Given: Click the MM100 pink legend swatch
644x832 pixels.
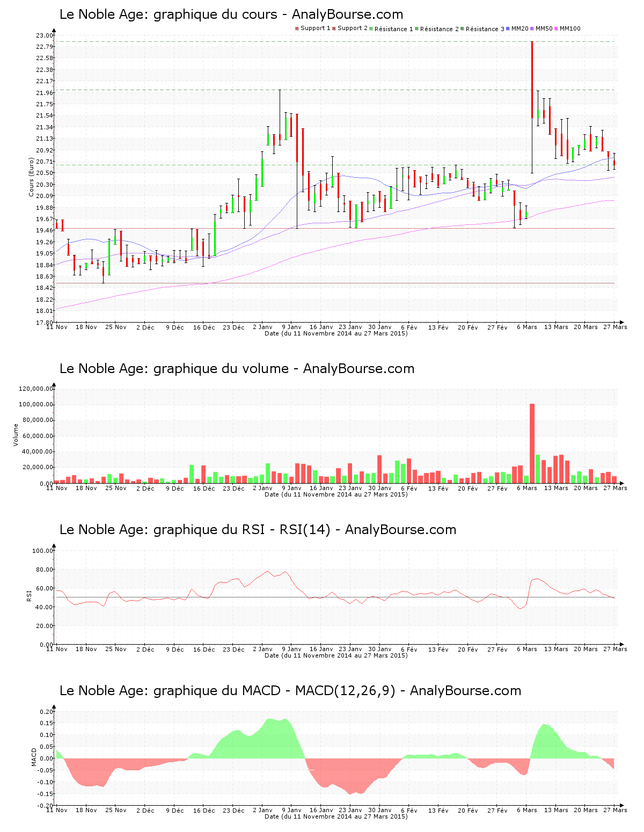Looking at the screenshot, I should [556, 28].
